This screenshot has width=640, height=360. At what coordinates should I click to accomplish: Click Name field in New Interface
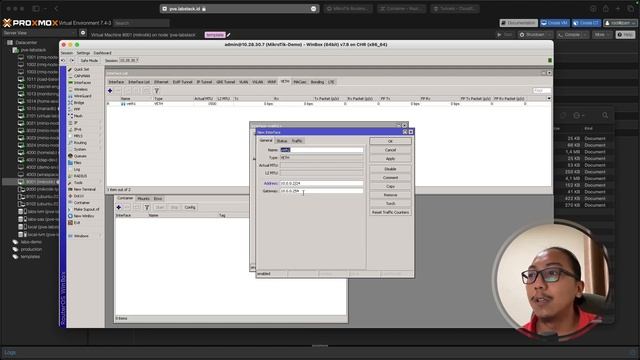321,150
